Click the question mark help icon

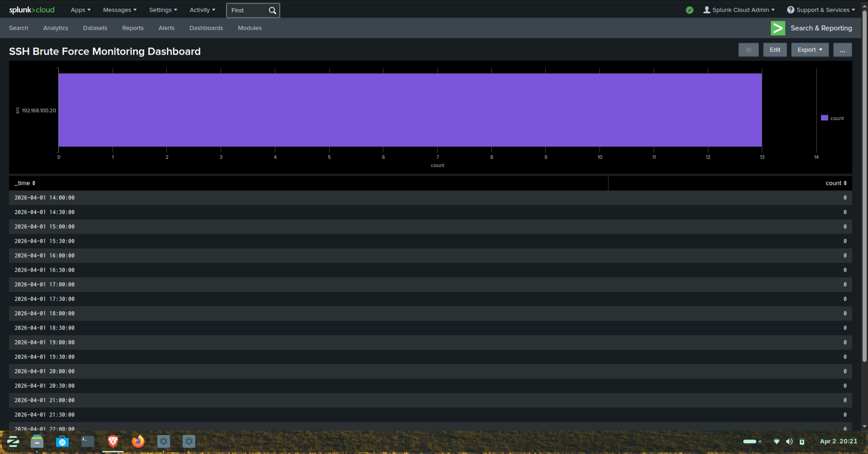coord(790,9)
